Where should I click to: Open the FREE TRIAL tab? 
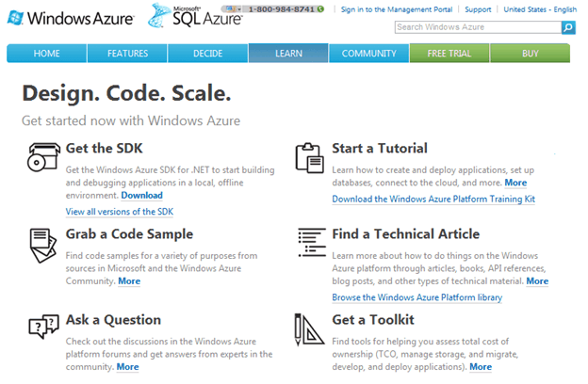(x=449, y=54)
